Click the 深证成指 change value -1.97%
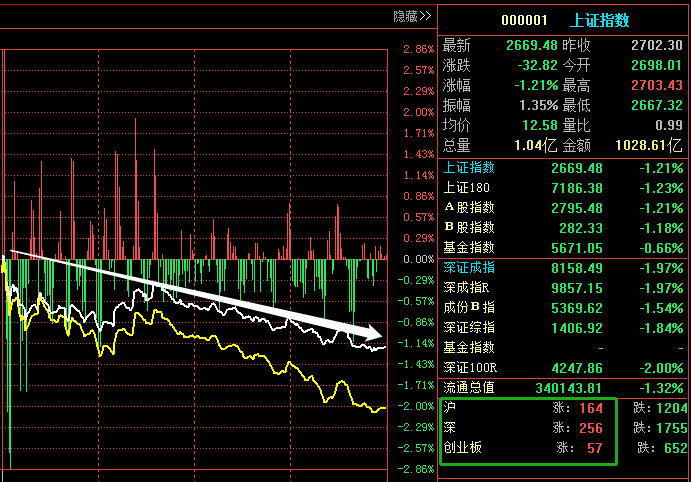This screenshot has width=691, height=482. click(661, 268)
